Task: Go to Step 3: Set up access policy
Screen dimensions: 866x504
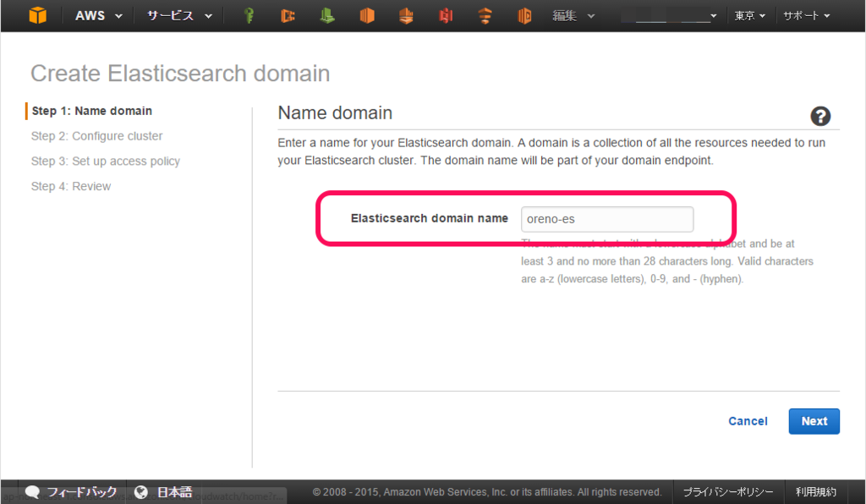Action: (x=106, y=162)
